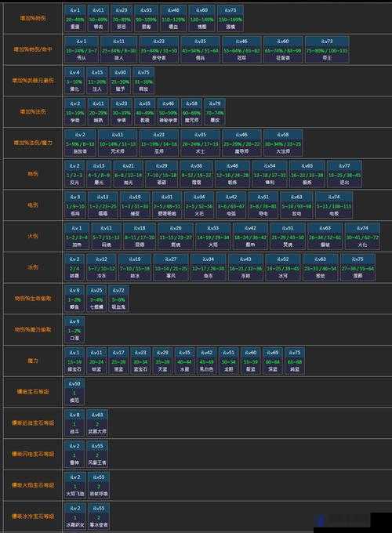Choose the iLv 79 cell showing 70-74%
Image resolution: width=392 pixels, height=533 pixels.
coord(215,112)
